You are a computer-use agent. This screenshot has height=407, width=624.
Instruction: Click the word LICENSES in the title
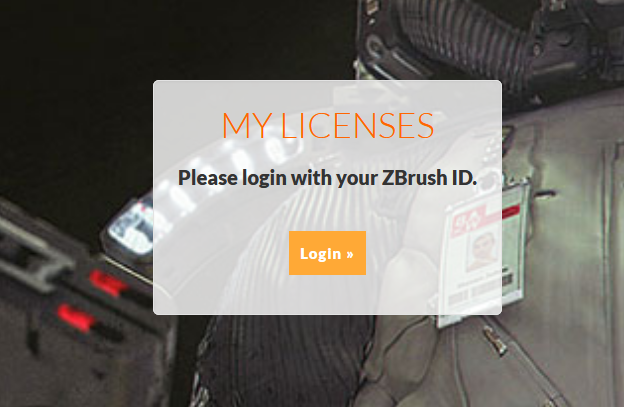pos(357,125)
